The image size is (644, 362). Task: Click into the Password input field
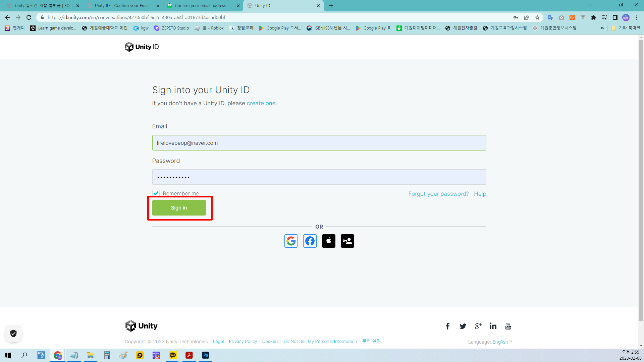pos(319,177)
